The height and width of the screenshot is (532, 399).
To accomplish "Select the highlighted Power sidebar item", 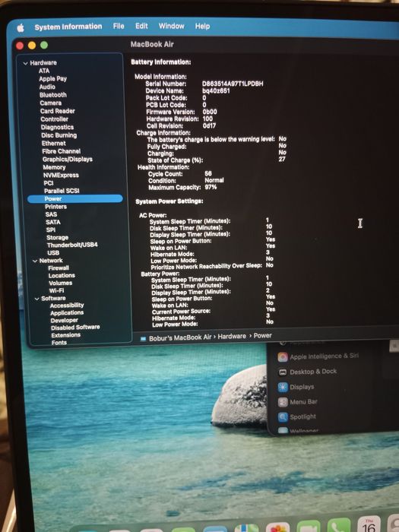I will (x=75, y=199).
